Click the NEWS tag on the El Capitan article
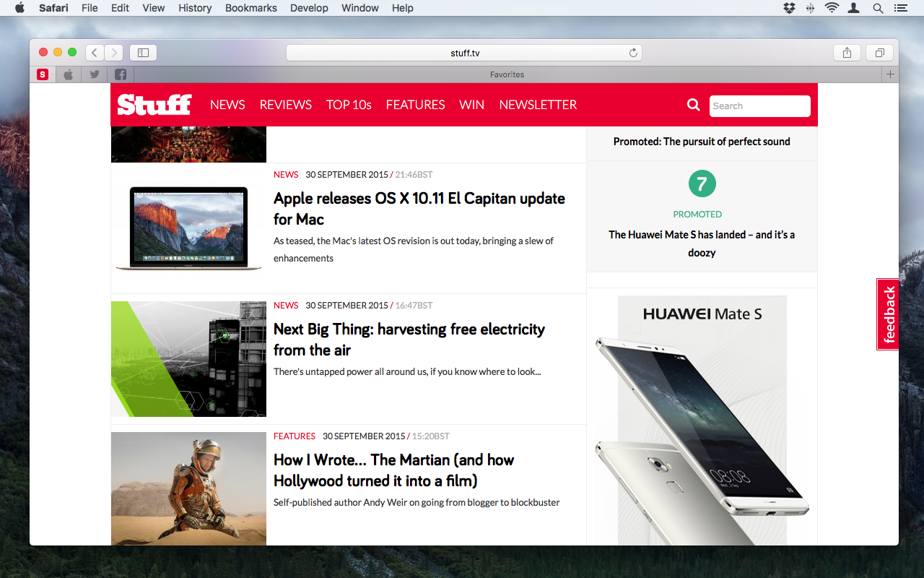 tap(286, 174)
